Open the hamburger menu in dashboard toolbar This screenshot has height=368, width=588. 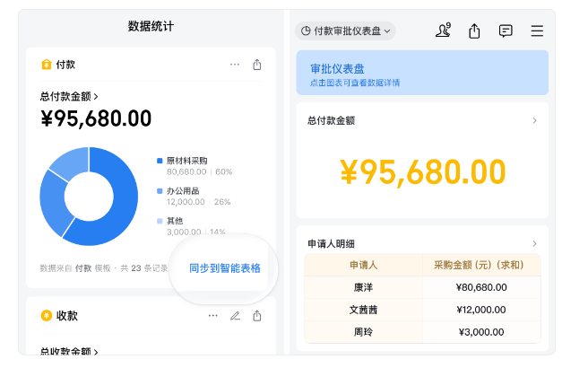click(x=537, y=31)
